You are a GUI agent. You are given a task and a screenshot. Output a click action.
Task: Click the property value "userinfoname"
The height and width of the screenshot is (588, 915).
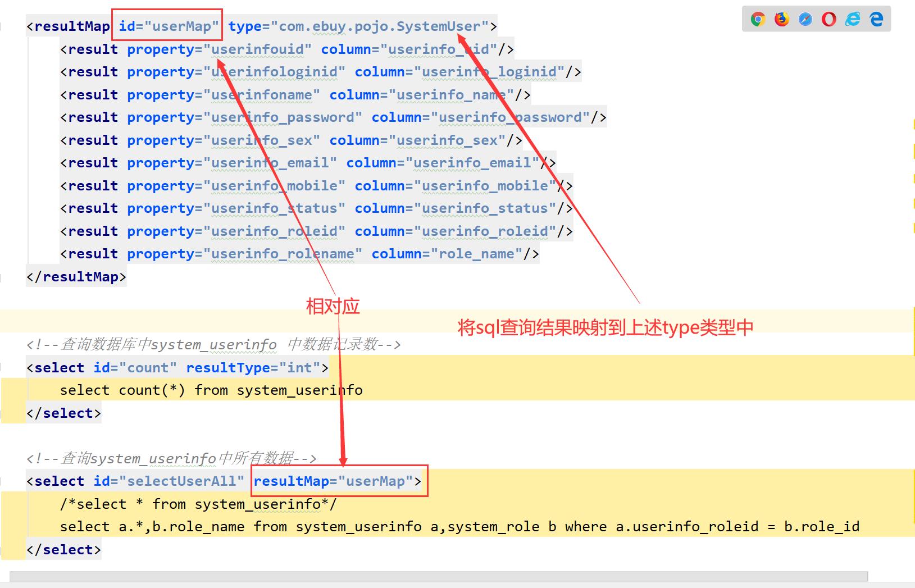tap(262, 95)
